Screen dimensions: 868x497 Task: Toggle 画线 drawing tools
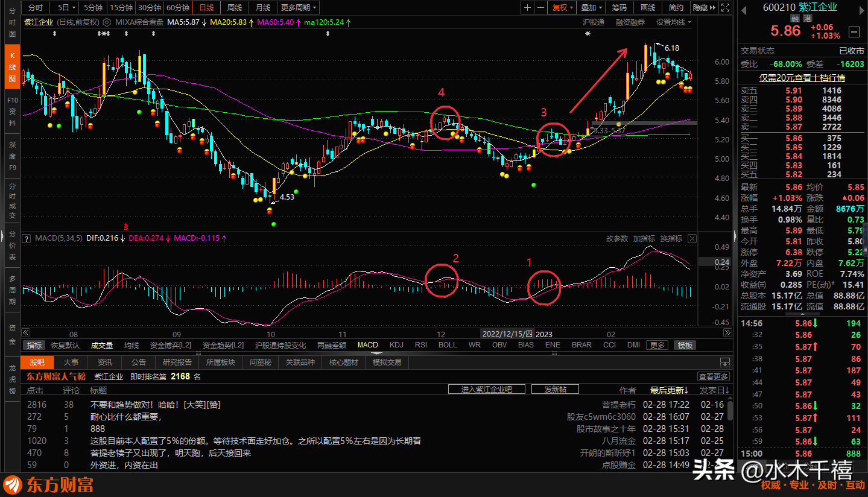[x=648, y=8]
